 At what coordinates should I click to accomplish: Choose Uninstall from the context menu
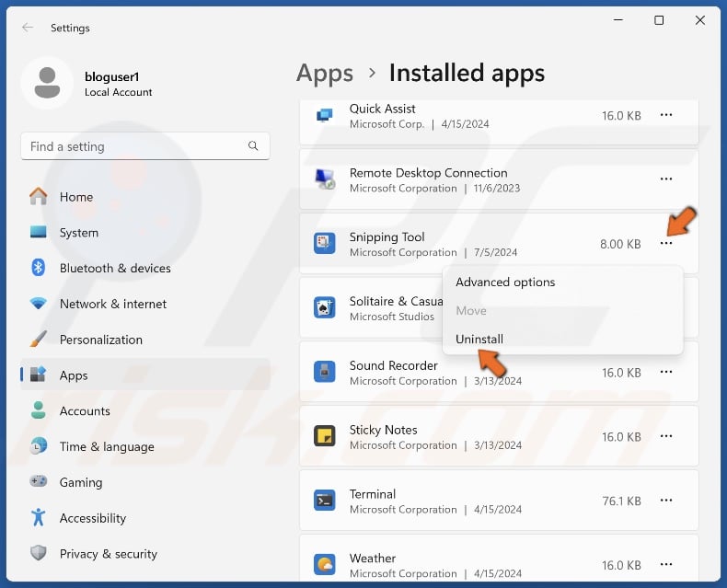tap(563, 339)
